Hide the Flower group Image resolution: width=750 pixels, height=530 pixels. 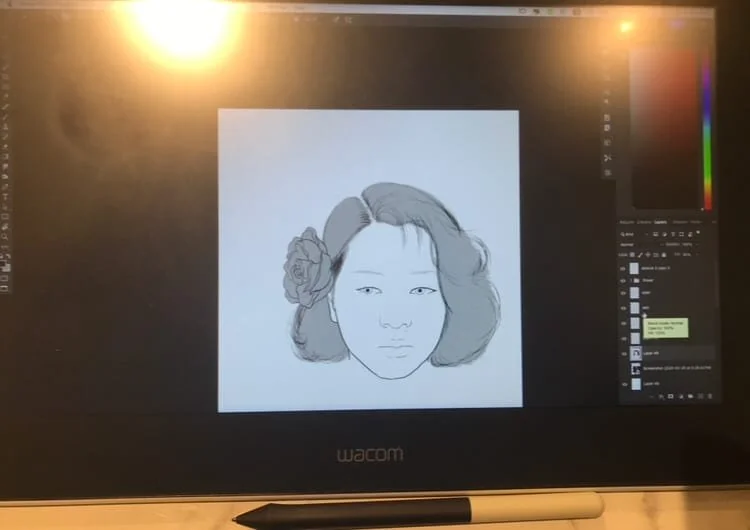click(x=623, y=281)
